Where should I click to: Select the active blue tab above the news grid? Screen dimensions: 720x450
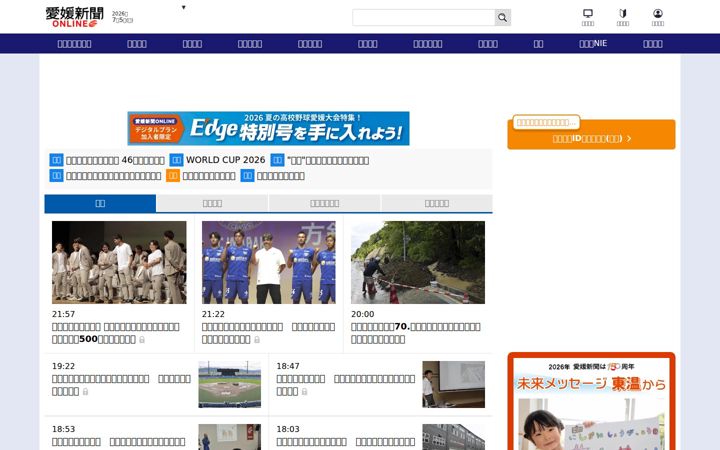click(x=100, y=203)
